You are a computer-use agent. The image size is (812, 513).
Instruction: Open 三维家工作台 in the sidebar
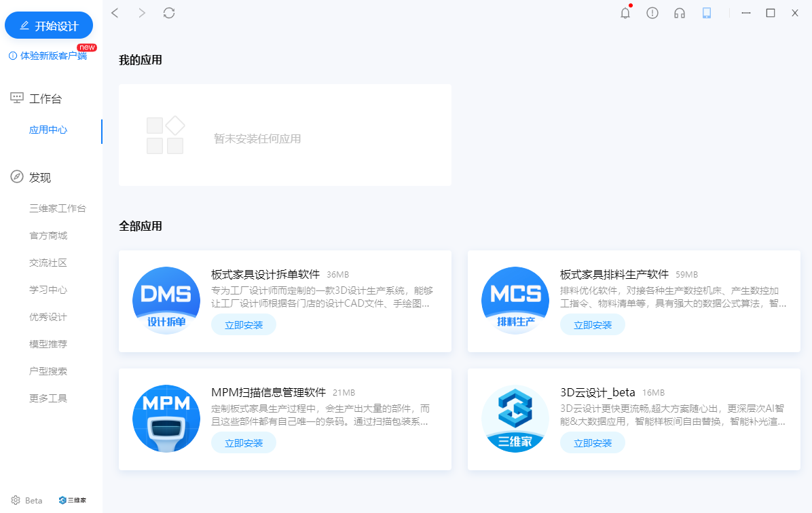tap(58, 208)
